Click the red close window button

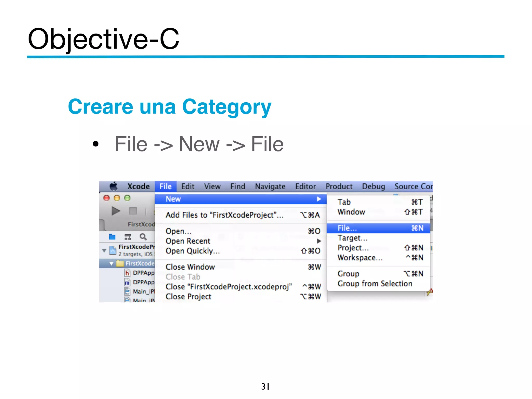107,198
